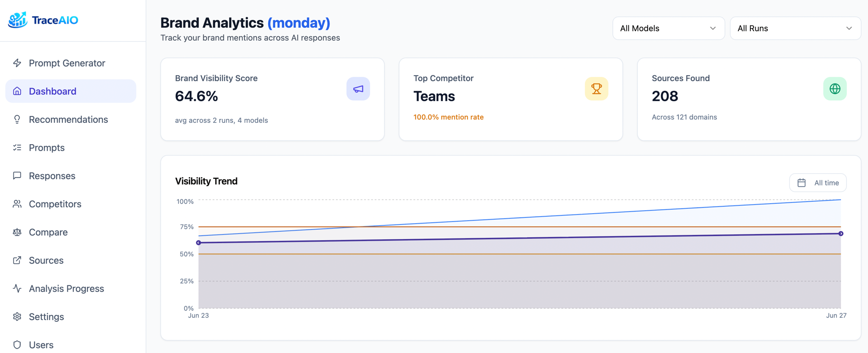Click the megaphone icon in Brand Visibility card
The width and height of the screenshot is (868, 353).
point(358,89)
